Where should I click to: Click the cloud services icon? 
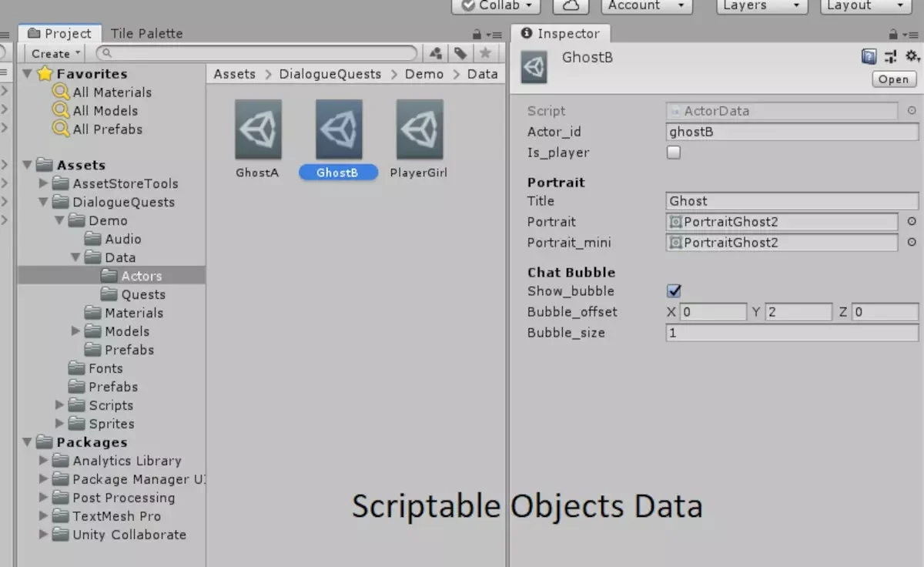pyautogui.click(x=571, y=5)
